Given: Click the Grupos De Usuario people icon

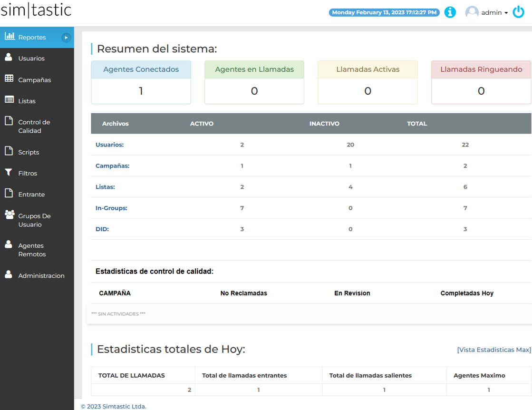Looking at the screenshot, I should [10, 215].
